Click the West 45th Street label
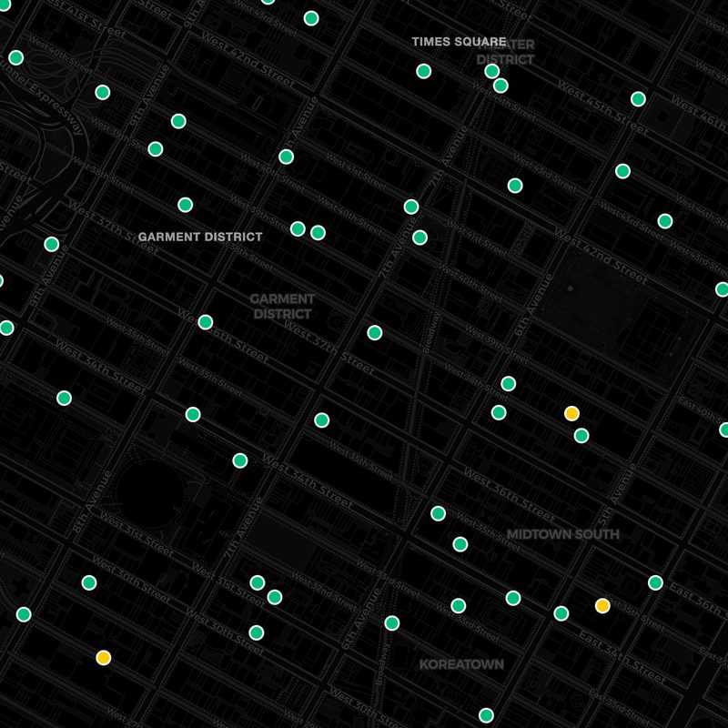The width and height of the screenshot is (728, 728). pos(602,107)
